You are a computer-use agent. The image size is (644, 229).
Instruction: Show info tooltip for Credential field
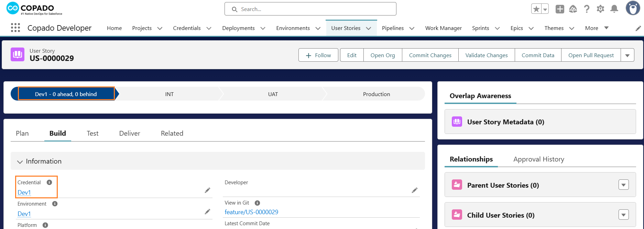(x=49, y=182)
